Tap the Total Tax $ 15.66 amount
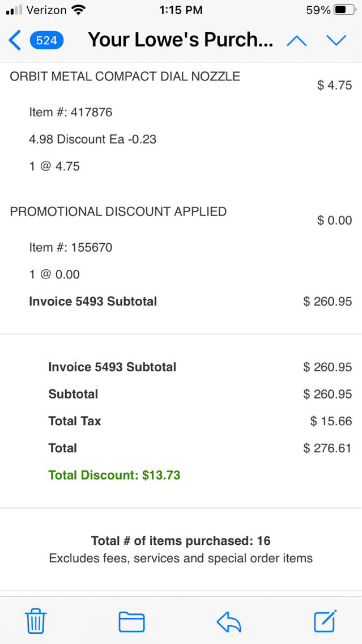The width and height of the screenshot is (362, 644). [331, 421]
